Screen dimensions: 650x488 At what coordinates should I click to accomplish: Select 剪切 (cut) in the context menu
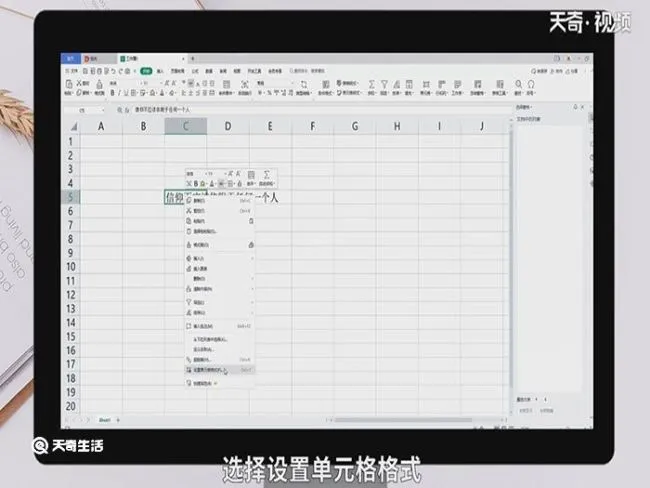[220, 211]
